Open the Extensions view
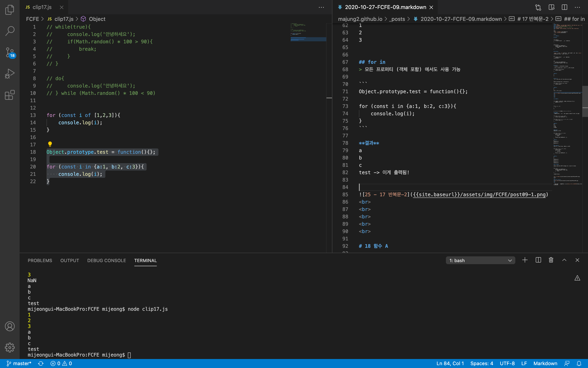 click(10, 95)
